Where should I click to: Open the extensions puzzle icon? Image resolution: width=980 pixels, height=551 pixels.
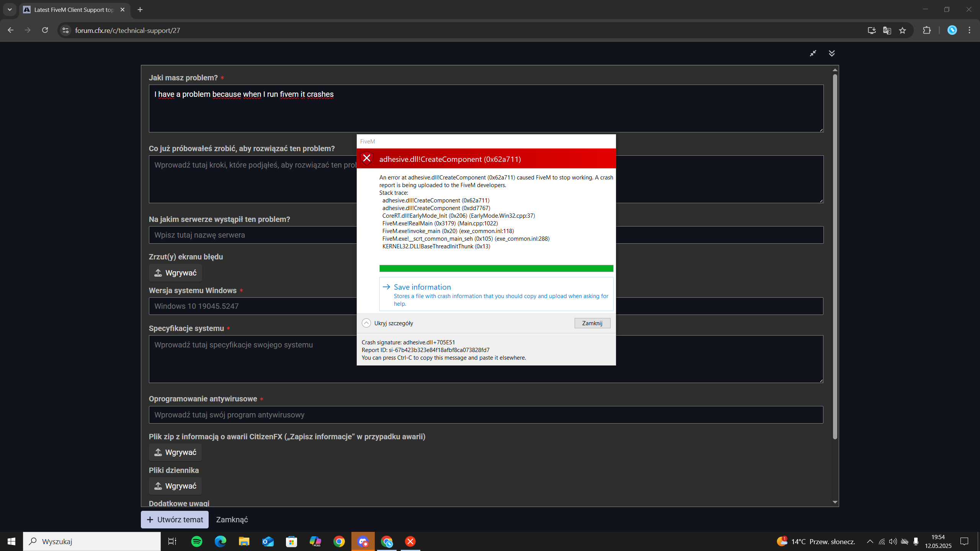click(927, 30)
